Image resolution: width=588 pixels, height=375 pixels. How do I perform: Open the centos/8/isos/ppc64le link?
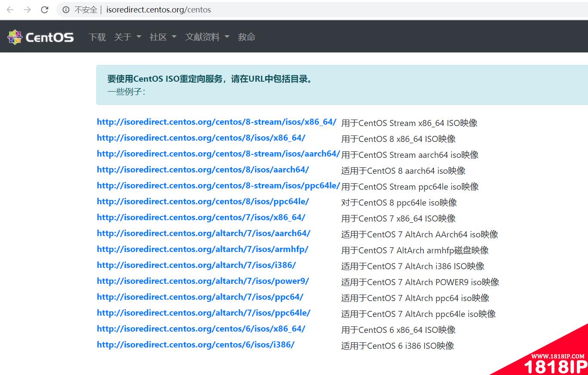tap(203, 202)
